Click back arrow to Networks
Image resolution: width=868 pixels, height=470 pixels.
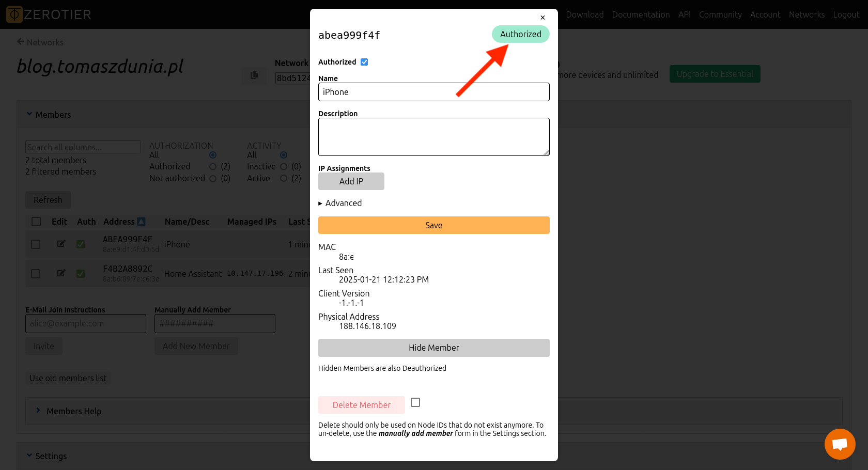click(x=21, y=42)
